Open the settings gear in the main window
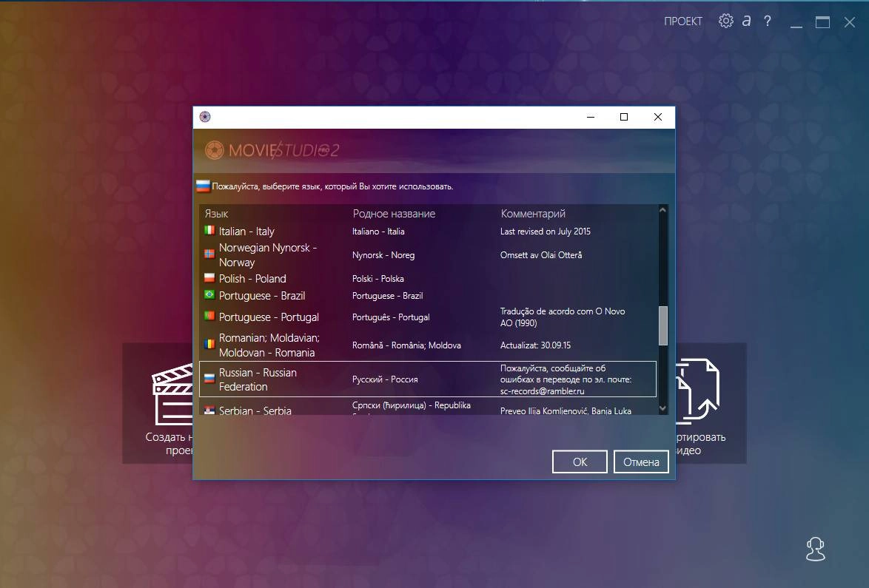 tap(725, 21)
